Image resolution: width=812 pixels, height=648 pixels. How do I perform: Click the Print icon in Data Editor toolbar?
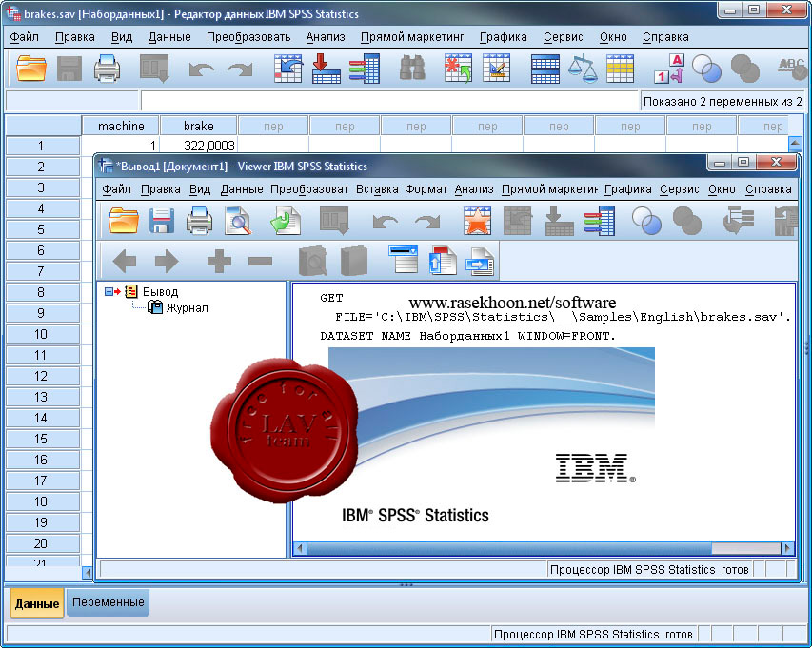point(107,69)
